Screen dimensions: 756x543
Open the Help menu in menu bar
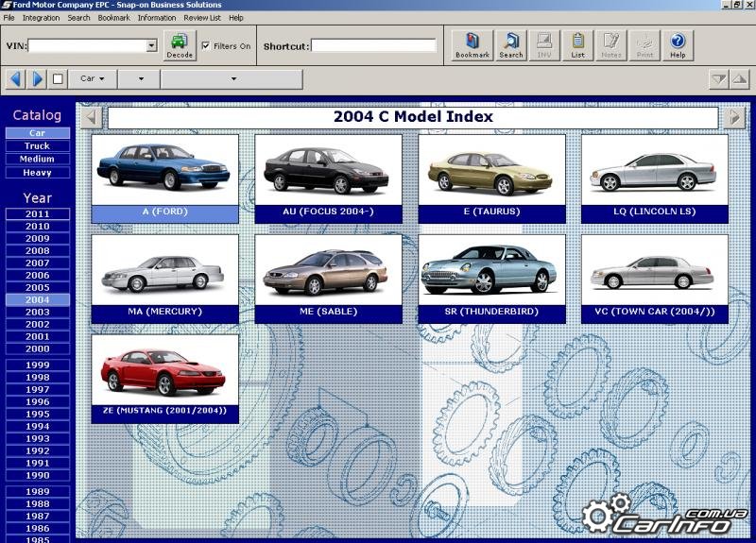click(235, 18)
